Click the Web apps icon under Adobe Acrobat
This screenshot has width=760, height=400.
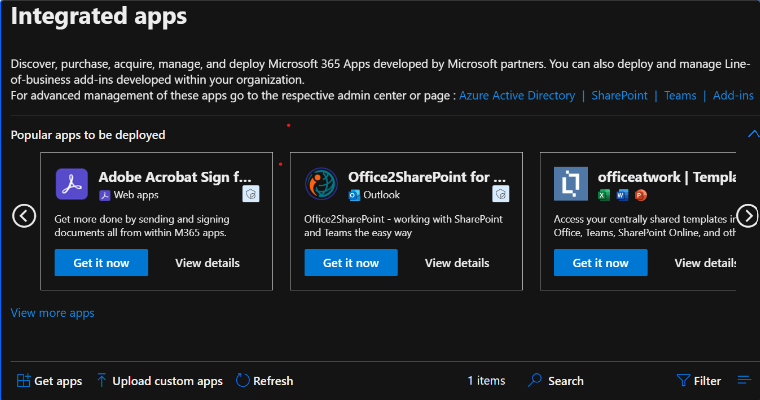(x=104, y=195)
